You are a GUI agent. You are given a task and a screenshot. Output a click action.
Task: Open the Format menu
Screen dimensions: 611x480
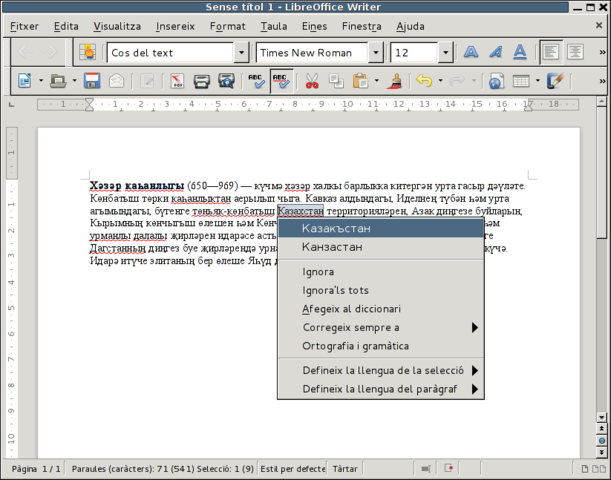click(227, 25)
